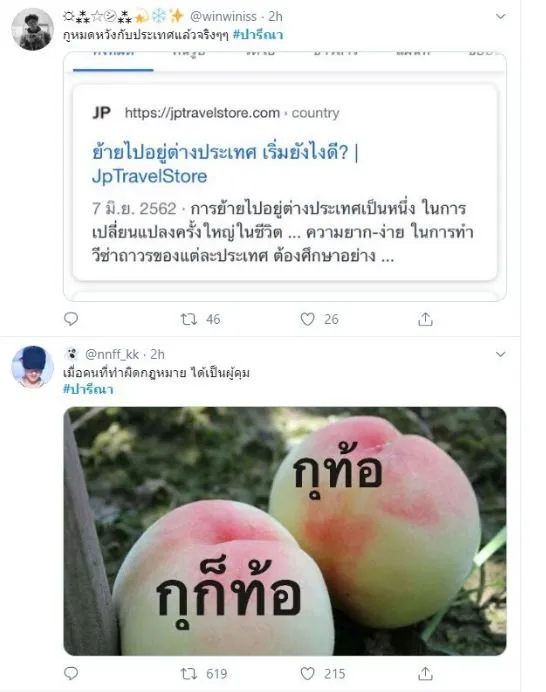The image size is (546, 692).
Task: Open #ปารีณา hashtag in the first tweet
Action: point(258,34)
